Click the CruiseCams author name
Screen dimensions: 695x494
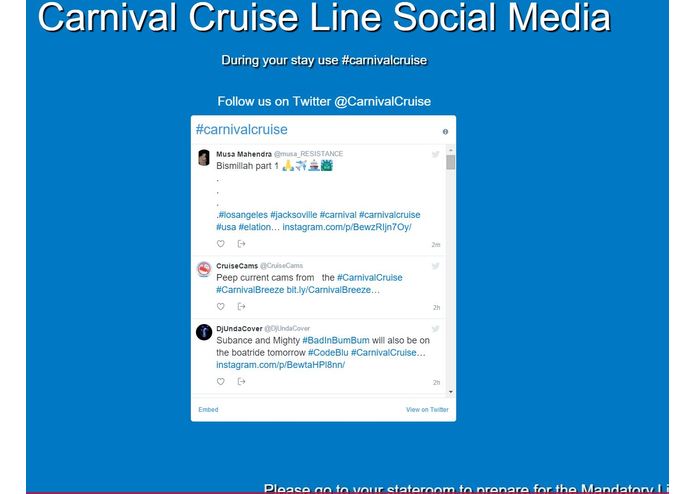237,266
